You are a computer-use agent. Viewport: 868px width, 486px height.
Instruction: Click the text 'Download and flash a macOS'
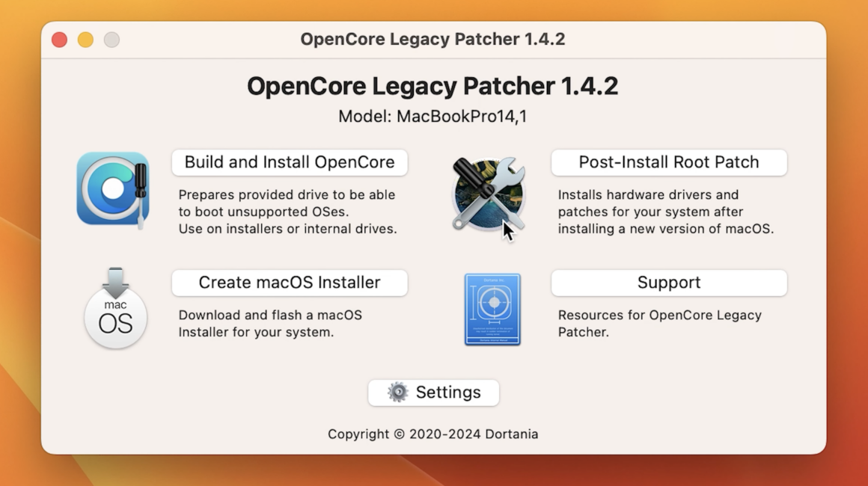point(270,316)
